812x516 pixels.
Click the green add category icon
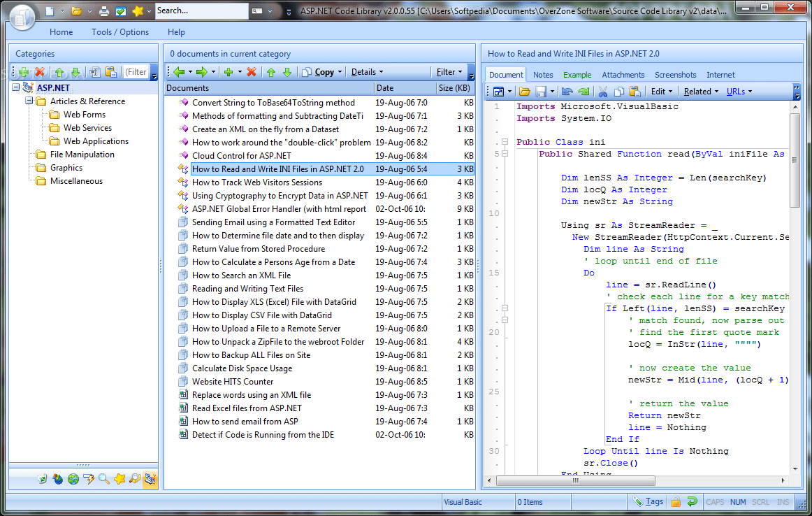[x=24, y=72]
